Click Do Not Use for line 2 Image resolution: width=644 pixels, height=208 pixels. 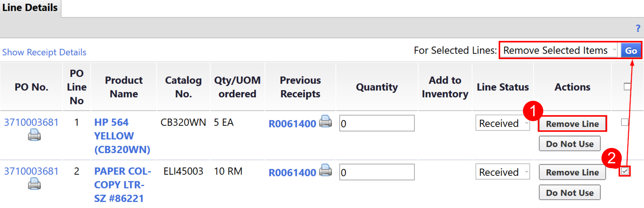click(x=570, y=192)
